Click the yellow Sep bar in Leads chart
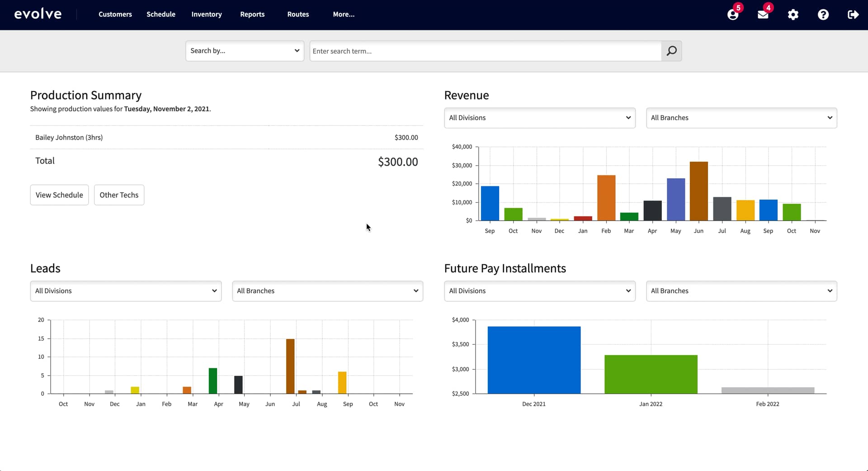 (x=342, y=383)
